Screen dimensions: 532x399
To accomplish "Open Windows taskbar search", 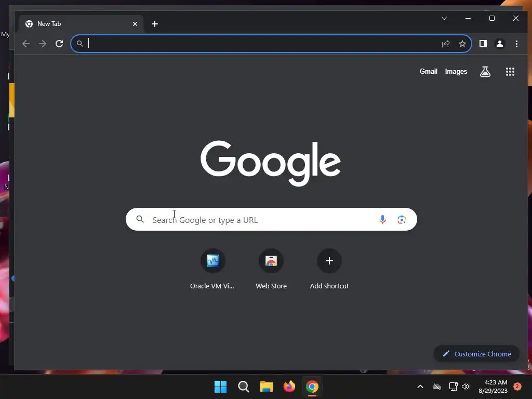I will (x=244, y=387).
